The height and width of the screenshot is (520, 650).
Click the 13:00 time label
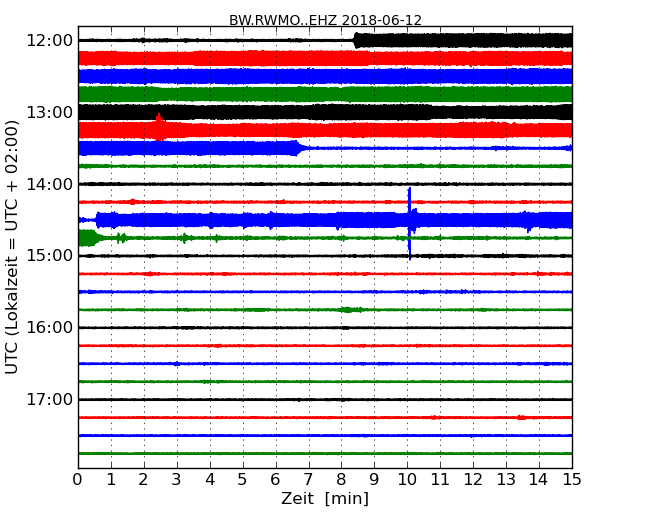(49, 112)
